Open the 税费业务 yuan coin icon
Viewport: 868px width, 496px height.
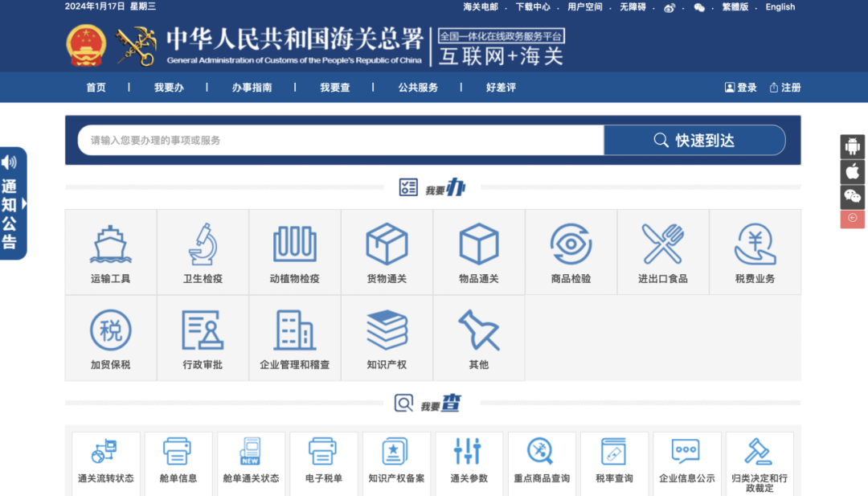point(755,244)
